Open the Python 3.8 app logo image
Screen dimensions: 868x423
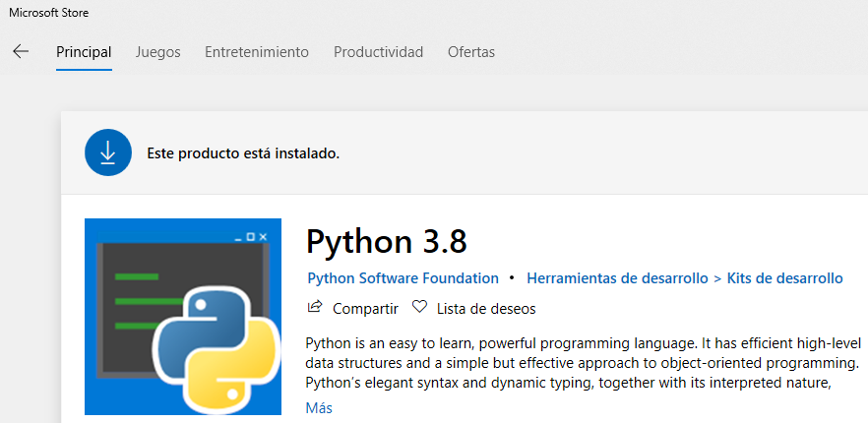[183, 317]
